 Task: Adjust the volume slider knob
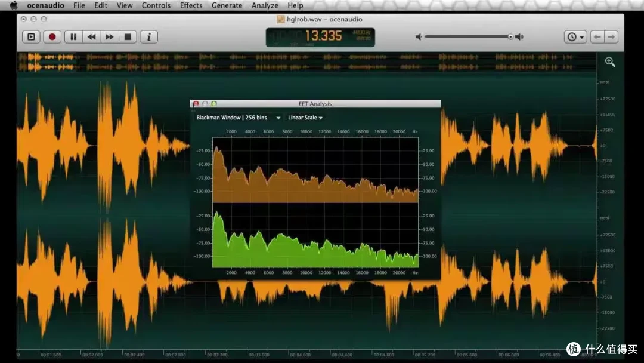[x=510, y=37]
